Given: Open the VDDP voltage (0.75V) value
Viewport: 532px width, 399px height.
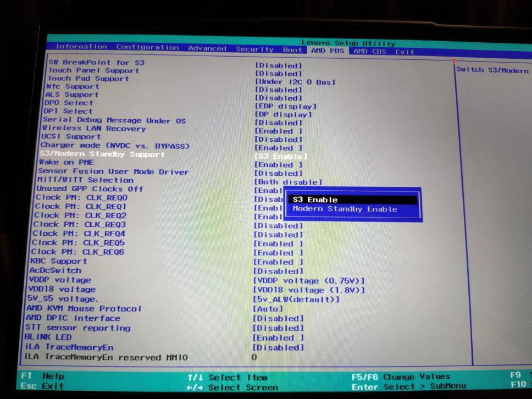Looking at the screenshot, I should click(x=309, y=281).
